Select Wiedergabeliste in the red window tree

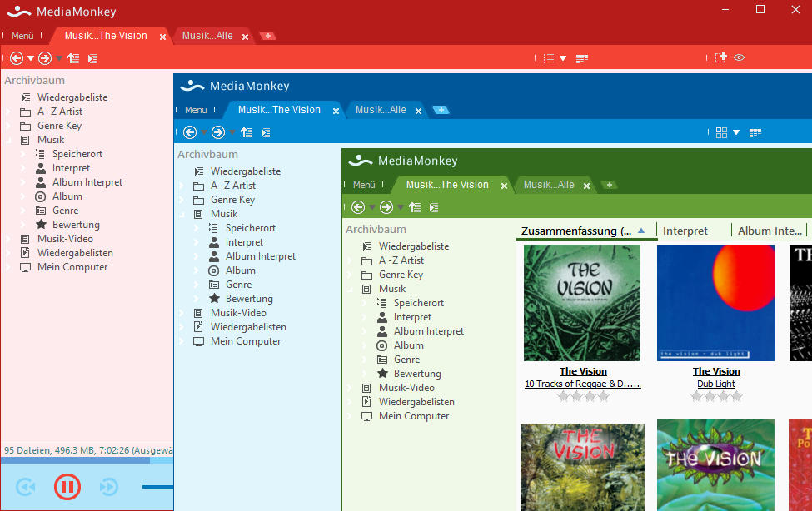72,97
